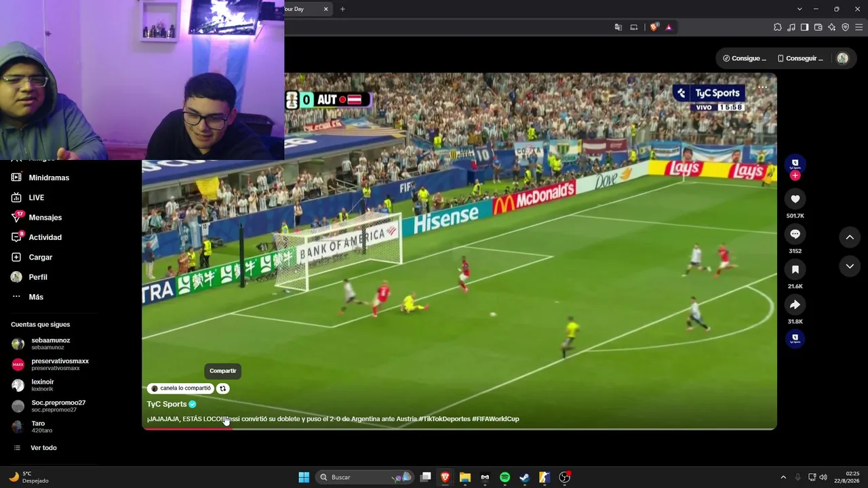Open browser extensions puzzle icon
This screenshot has height=488, width=868.
click(778, 27)
